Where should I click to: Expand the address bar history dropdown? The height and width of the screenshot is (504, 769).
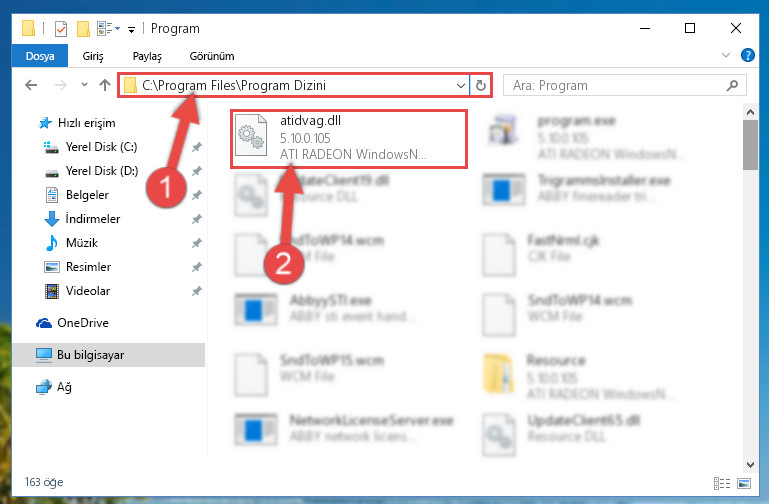[x=461, y=86]
